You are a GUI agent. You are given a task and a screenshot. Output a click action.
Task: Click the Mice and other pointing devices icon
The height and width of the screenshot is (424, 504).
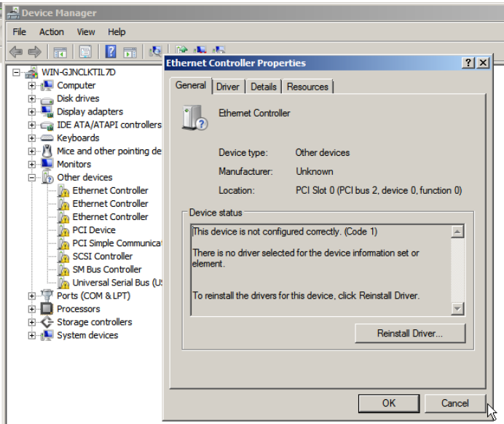tap(47, 151)
